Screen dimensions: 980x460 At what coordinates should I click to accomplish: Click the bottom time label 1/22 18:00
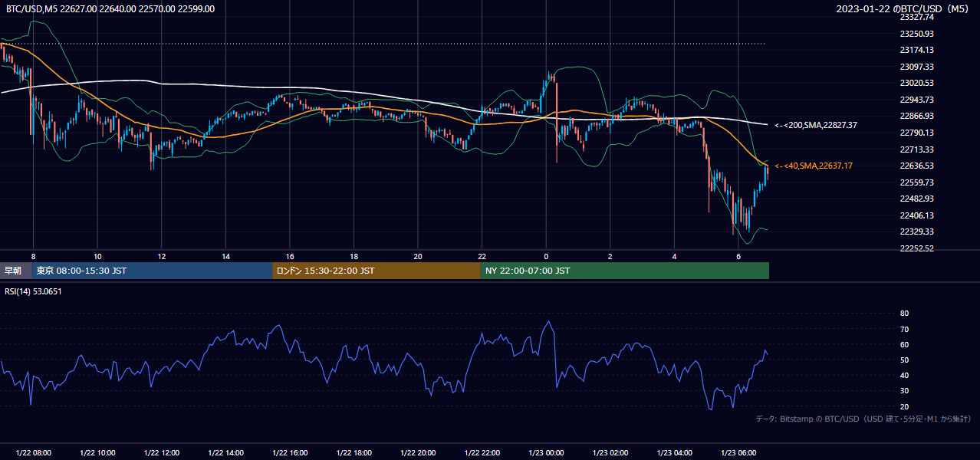354,453
